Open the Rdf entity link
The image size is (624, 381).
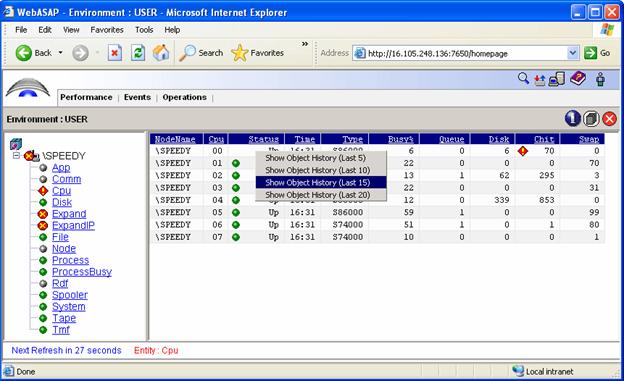pyautogui.click(x=60, y=283)
